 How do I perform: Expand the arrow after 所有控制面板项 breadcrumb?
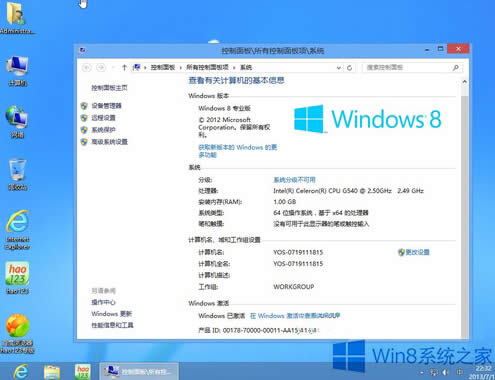[x=234, y=68]
